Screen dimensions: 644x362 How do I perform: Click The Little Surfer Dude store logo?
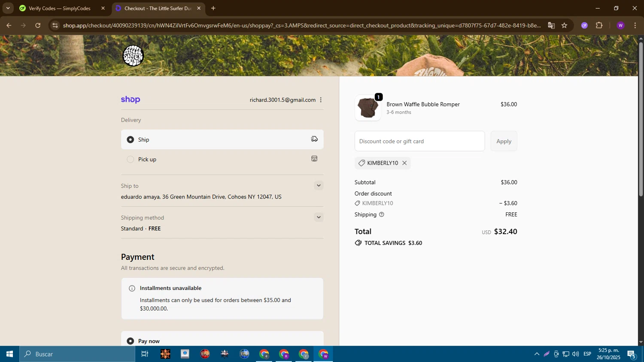pyautogui.click(x=133, y=56)
